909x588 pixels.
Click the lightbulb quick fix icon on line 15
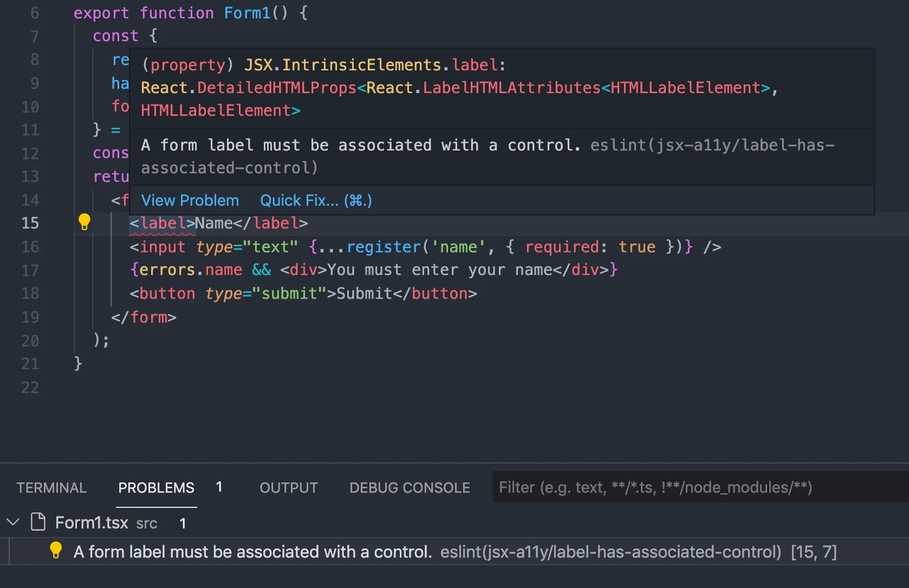click(x=85, y=222)
